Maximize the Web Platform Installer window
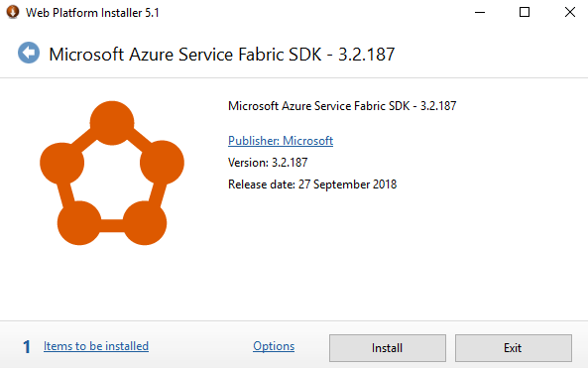 point(525,12)
